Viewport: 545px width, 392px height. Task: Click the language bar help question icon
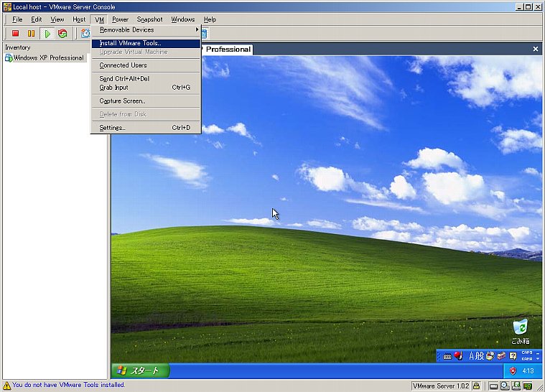(x=513, y=356)
